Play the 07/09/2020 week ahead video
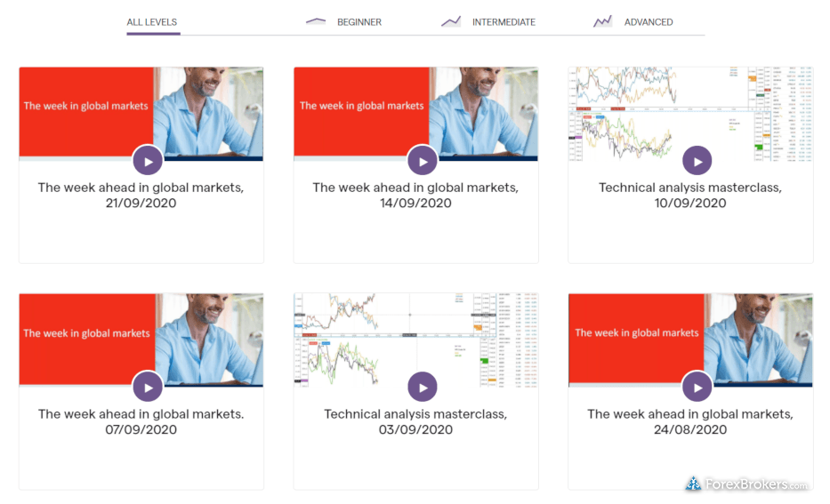Screen dimensions: 830x504 [148, 388]
